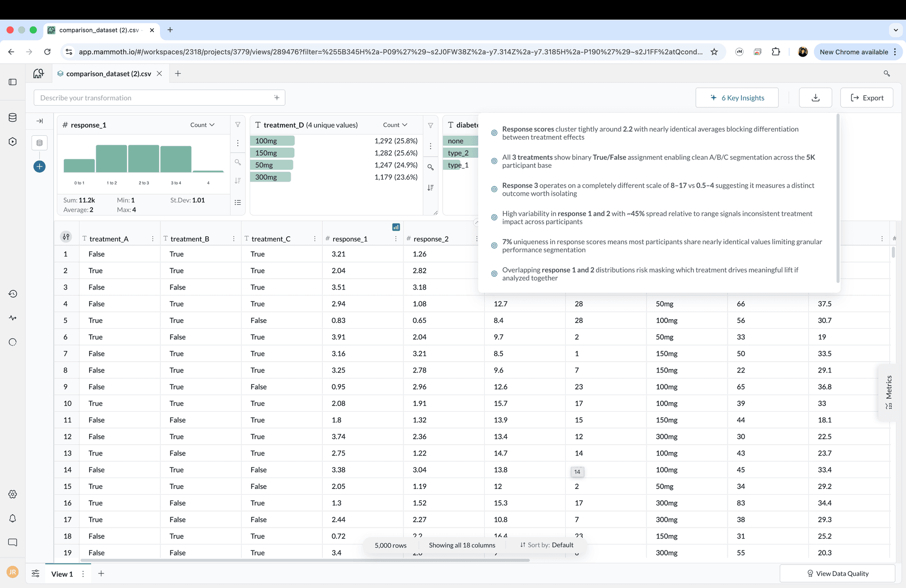Click the sort icon in response_1 card
The width and height of the screenshot is (906, 588).
click(x=238, y=181)
